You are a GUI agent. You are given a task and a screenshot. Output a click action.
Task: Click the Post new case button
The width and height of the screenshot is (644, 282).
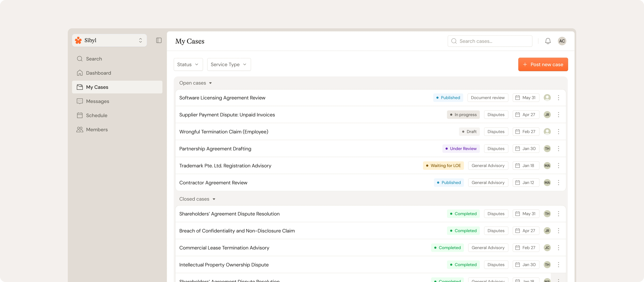(x=543, y=64)
